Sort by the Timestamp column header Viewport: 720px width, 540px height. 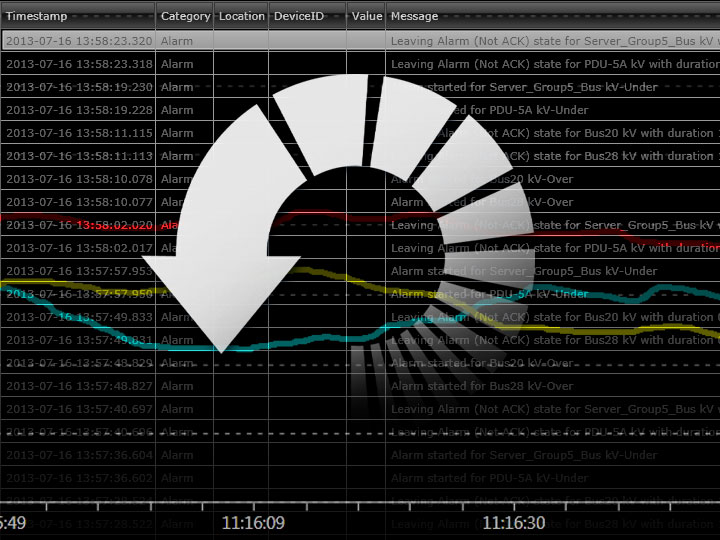pos(78,16)
